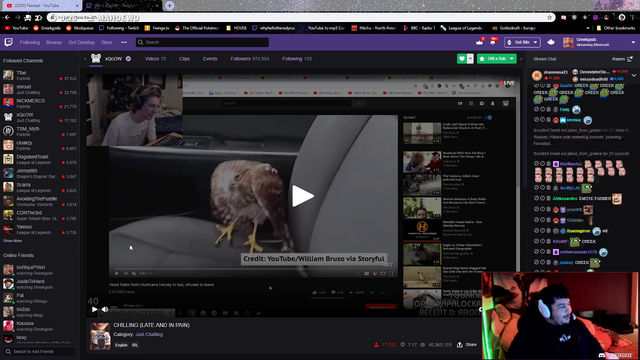The image size is (640, 360).
Task: Focus the Twitch search field
Action: (202, 42)
